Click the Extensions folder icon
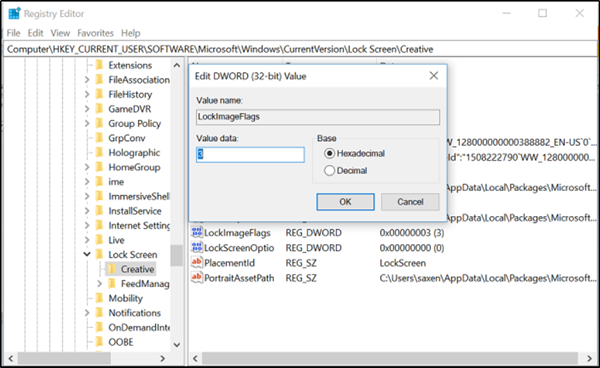Viewport: 600px width, 368px height. click(99, 65)
